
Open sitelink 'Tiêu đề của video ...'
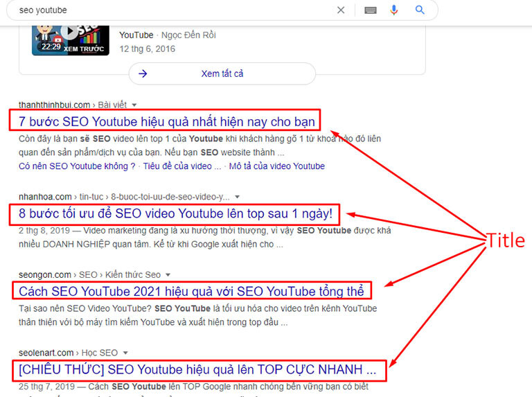coord(182,166)
